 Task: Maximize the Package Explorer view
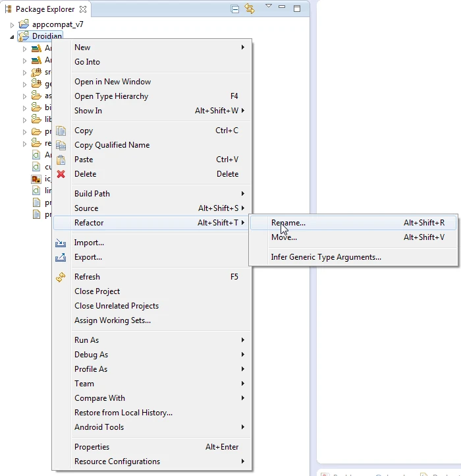point(297,9)
